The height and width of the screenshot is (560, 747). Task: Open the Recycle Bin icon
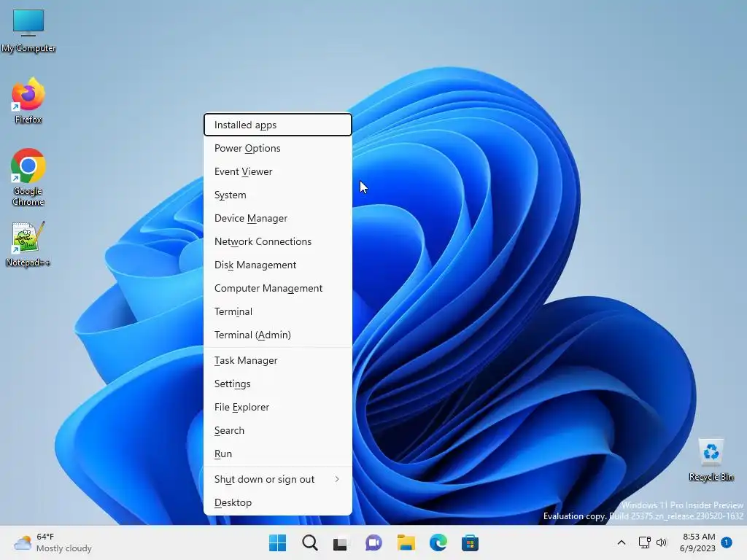711,459
